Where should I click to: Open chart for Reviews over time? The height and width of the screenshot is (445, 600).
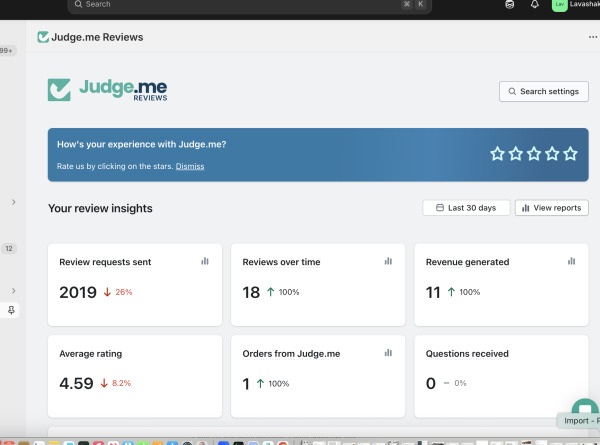388,261
